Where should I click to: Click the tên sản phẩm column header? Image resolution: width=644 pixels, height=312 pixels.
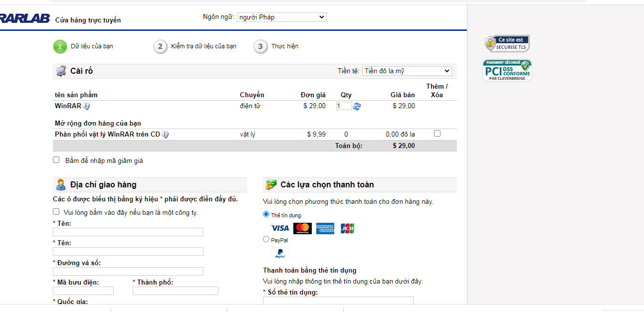(76, 95)
